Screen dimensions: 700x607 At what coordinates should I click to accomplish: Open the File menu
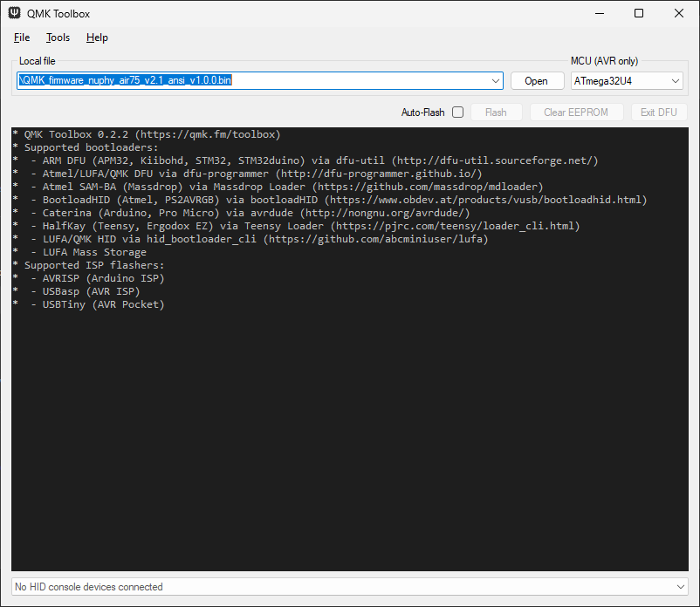point(22,38)
